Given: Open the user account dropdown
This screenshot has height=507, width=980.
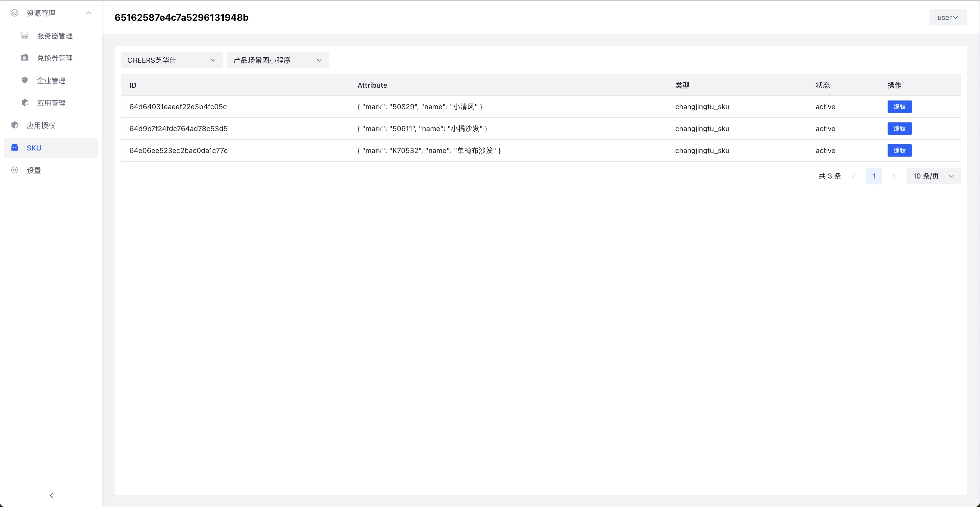Looking at the screenshot, I should click(x=948, y=18).
